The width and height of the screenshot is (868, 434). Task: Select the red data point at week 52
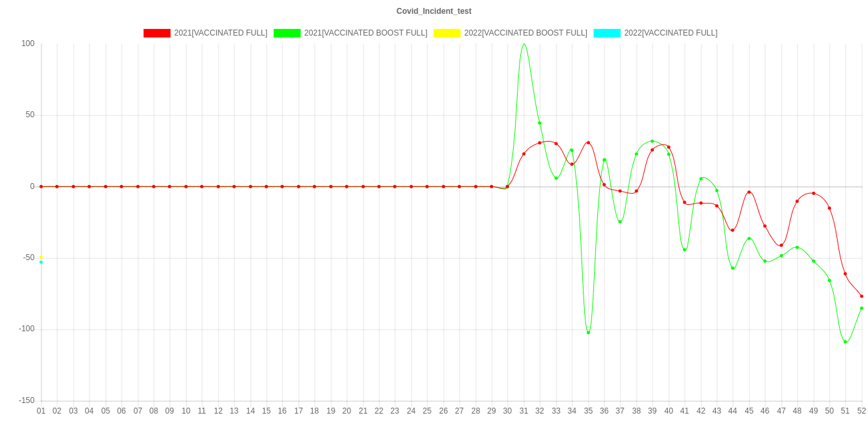tap(861, 296)
